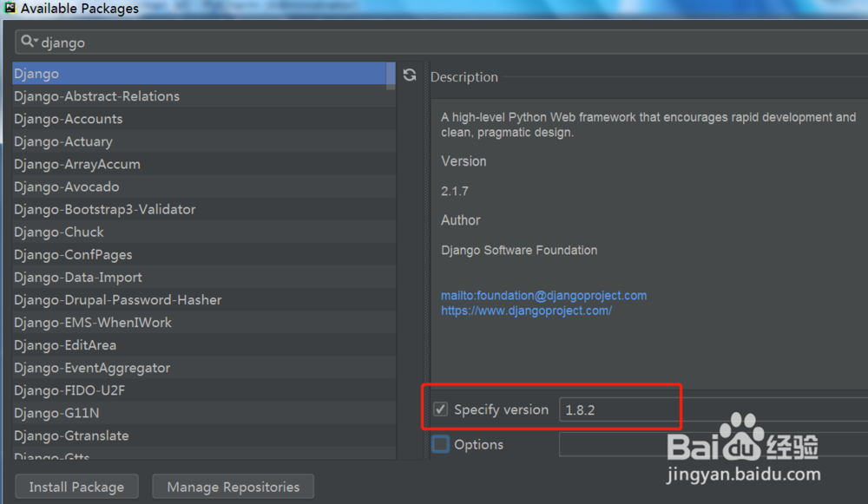
Task: Click the version field showing 1.8.2
Action: tap(713, 410)
